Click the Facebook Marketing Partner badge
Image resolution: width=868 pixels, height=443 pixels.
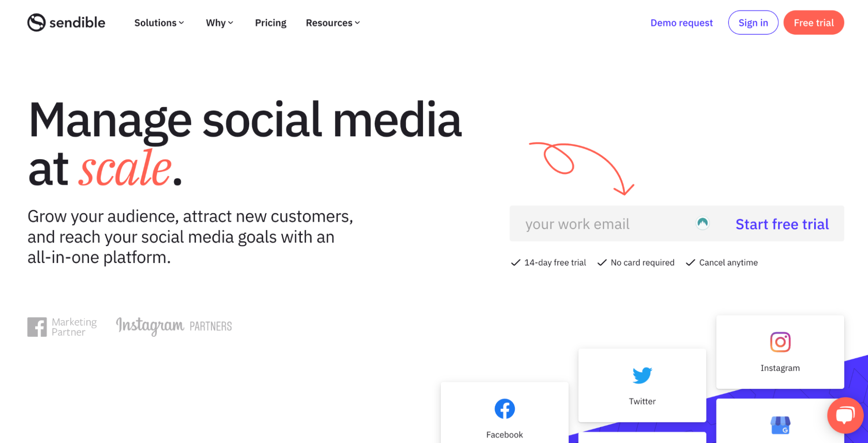coord(62,327)
